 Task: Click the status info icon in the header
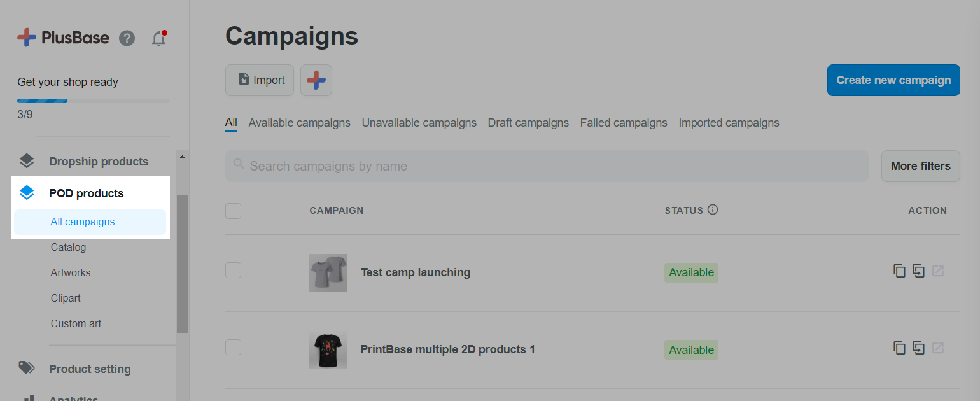713,209
